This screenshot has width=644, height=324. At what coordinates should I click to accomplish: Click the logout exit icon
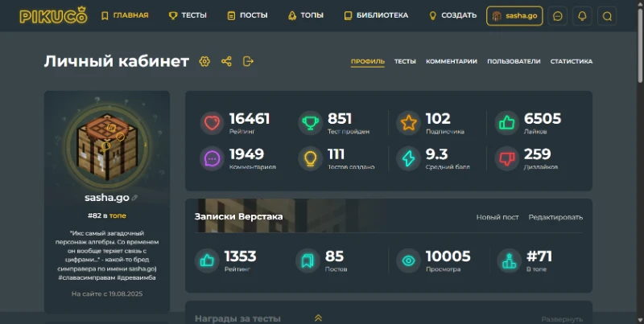(x=248, y=62)
